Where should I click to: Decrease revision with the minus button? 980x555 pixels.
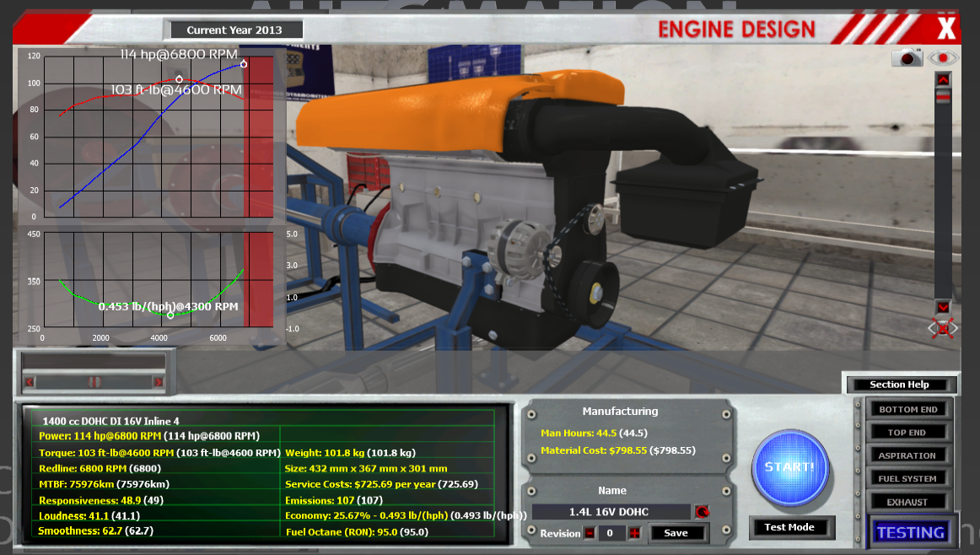pos(590,533)
